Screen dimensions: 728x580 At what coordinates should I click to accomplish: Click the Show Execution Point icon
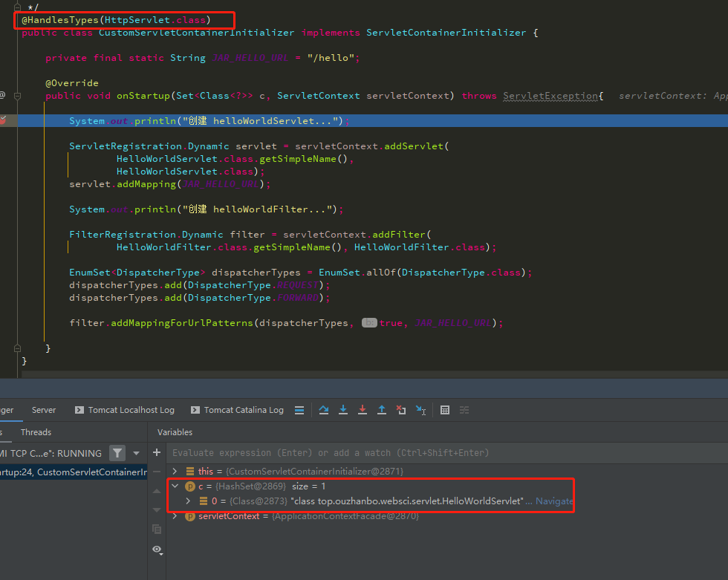point(299,410)
